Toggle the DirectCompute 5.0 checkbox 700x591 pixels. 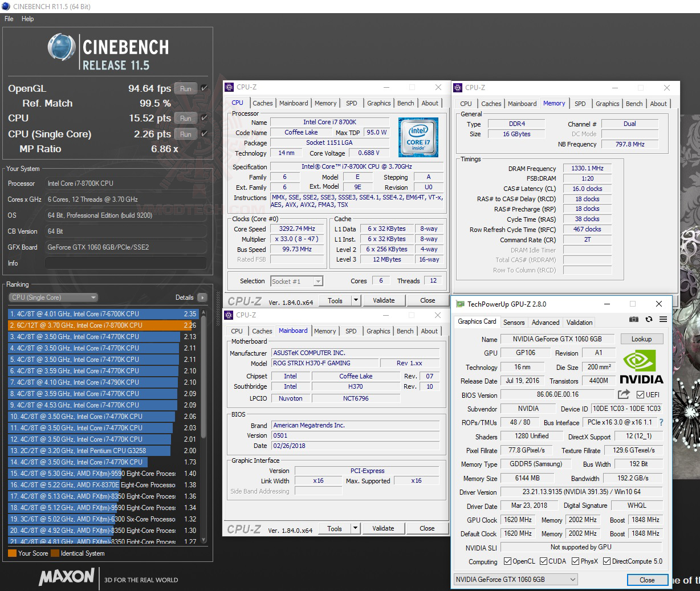[x=607, y=561]
